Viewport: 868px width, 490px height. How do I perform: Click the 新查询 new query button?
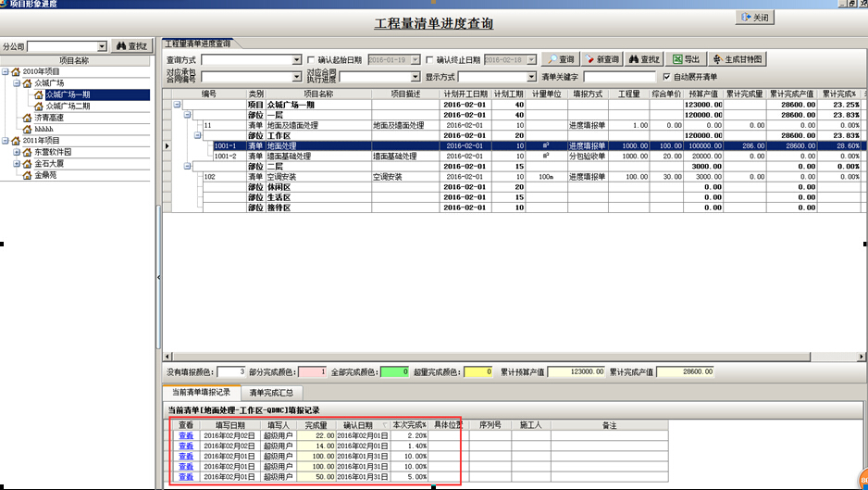click(601, 59)
